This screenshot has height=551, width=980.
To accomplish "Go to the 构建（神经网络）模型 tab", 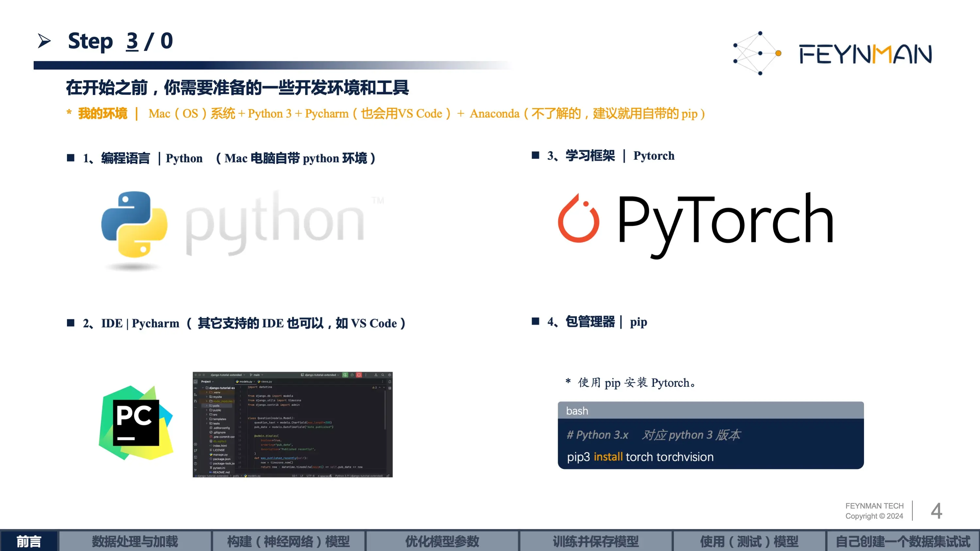I will click(x=288, y=541).
